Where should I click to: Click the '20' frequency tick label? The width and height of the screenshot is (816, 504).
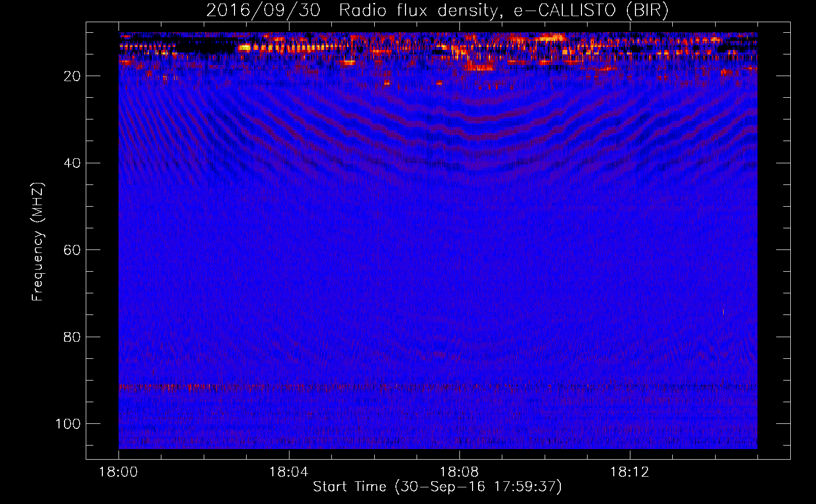72,76
